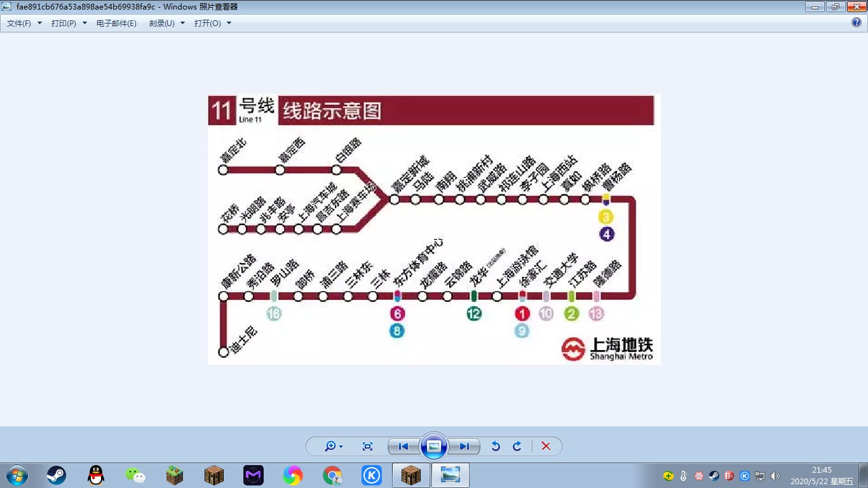This screenshot has width=868, height=488.
Task: Open the thermometer tray icon
Action: coord(684,476)
